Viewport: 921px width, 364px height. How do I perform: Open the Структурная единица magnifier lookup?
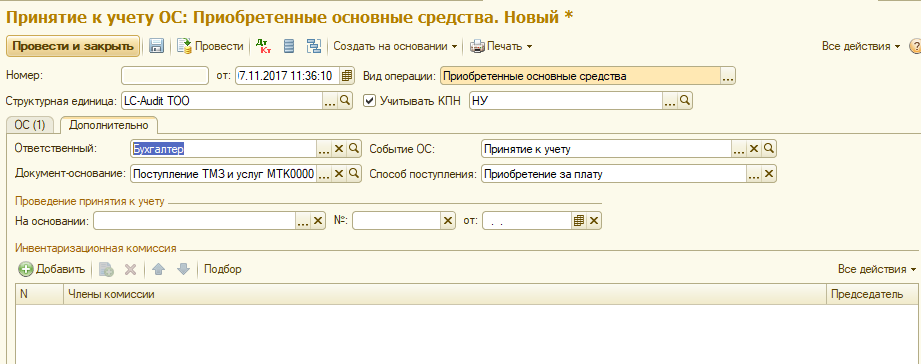click(x=345, y=101)
